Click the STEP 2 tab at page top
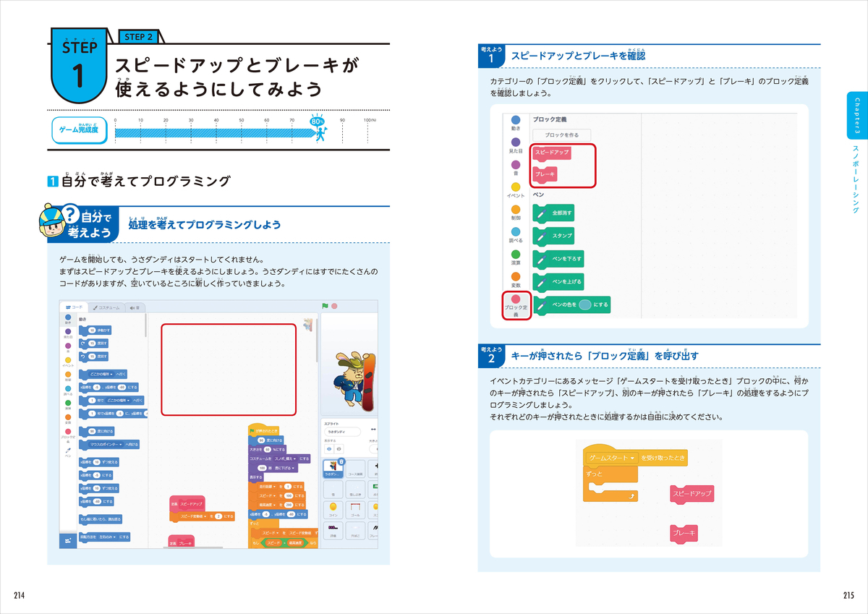Screen dimensions: 868x614 tap(139, 36)
